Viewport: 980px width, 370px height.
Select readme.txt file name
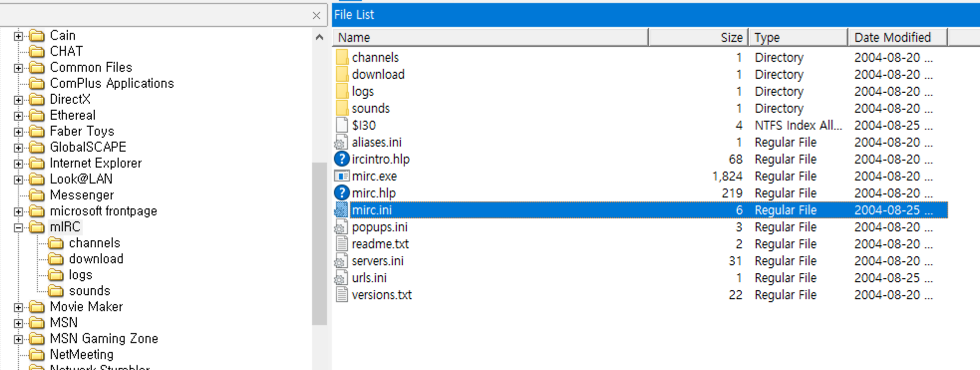pos(380,244)
